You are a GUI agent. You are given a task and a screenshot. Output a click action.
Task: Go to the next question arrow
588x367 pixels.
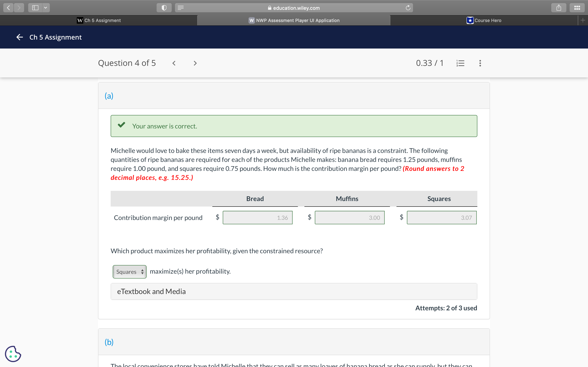195,63
